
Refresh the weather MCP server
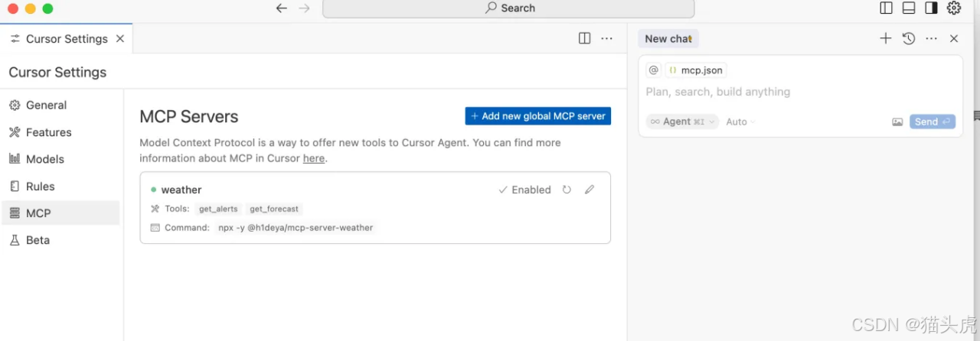tap(567, 190)
